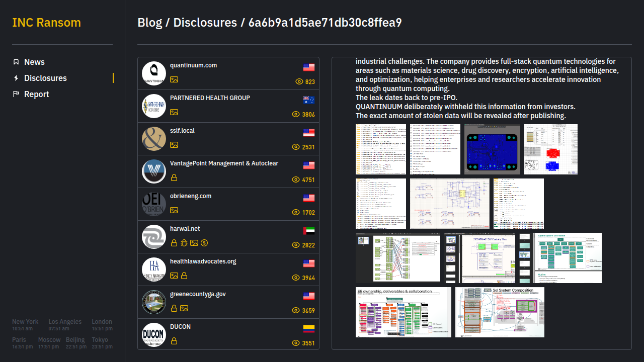
Task: Click the lightning bolt icon beside Disclosures
Action: pyautogui.click(x=16, y=78)
